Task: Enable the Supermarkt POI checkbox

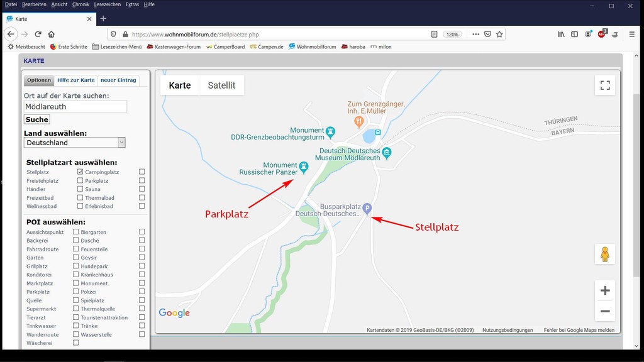Action: pos(75,309)
